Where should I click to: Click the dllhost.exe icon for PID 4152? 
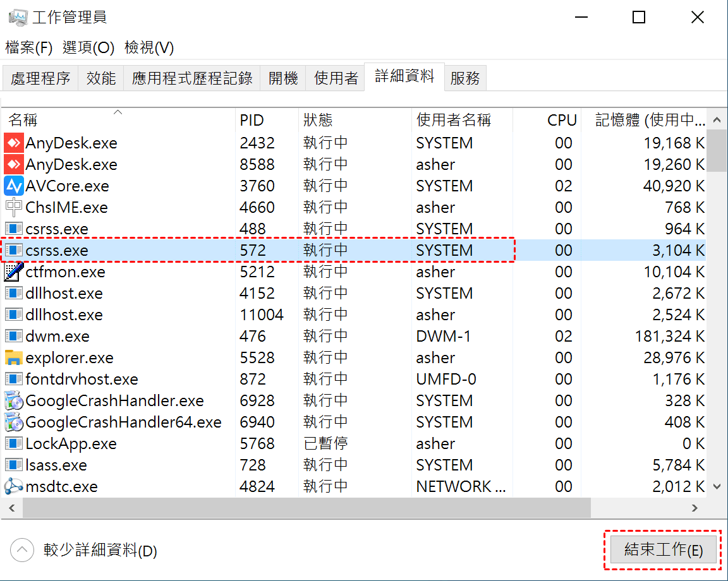13,293
